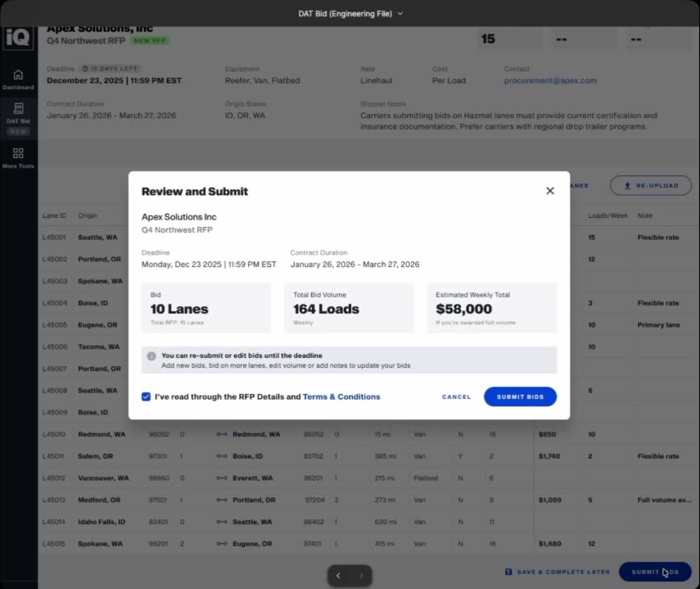Uncheck the RFP Details agreement checkbox
Screen dimensions: 700x589
click(x=146, y=396)
